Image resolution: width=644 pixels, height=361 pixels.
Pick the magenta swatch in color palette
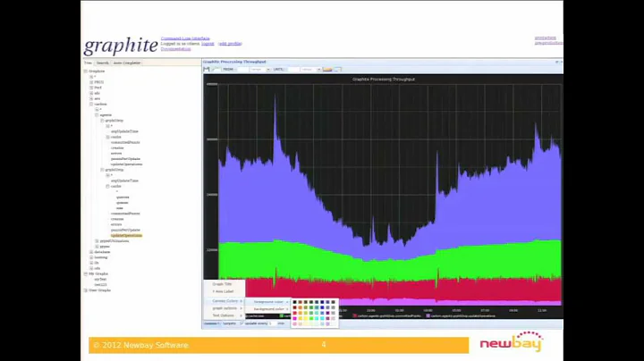[x=294, y=318]
